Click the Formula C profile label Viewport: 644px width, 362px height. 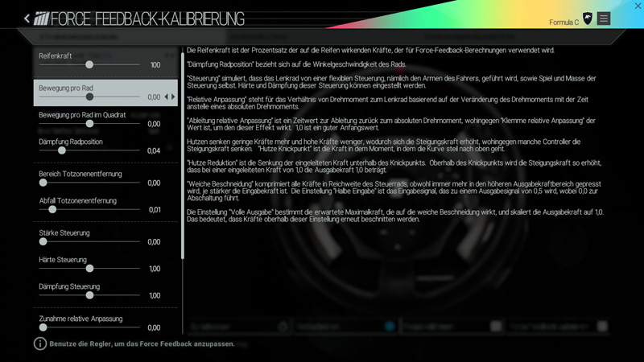(x=564, y=23)
